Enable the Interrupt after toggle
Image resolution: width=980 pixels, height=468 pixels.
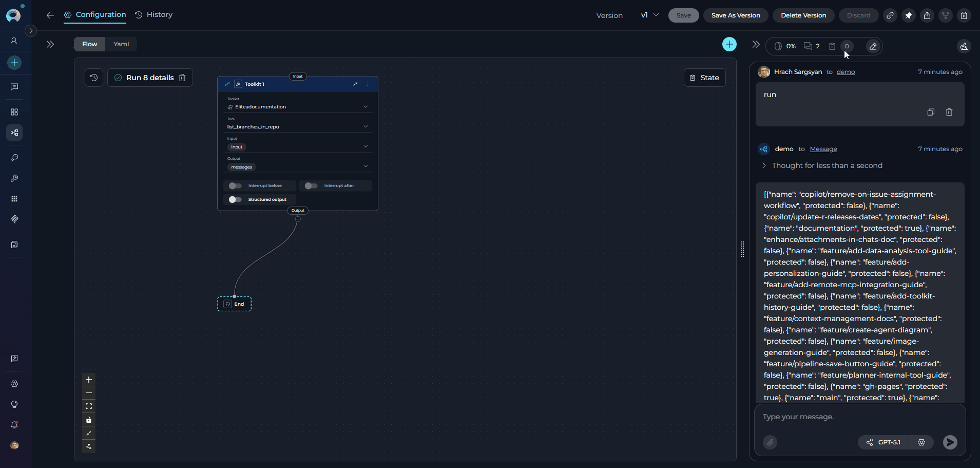pyautogui.click(x=310, y=185)
